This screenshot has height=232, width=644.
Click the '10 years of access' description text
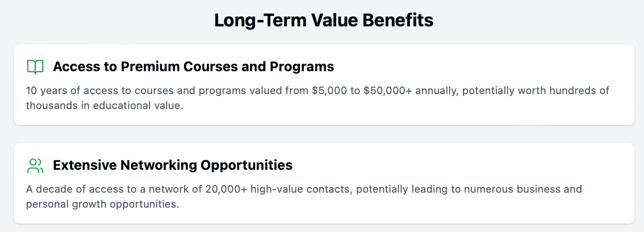point(318,98)
